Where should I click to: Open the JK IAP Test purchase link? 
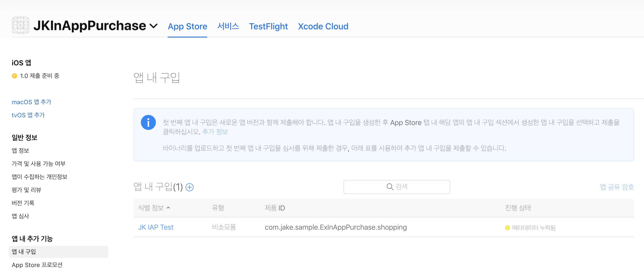pyautogui.click(x=155, y=227)
